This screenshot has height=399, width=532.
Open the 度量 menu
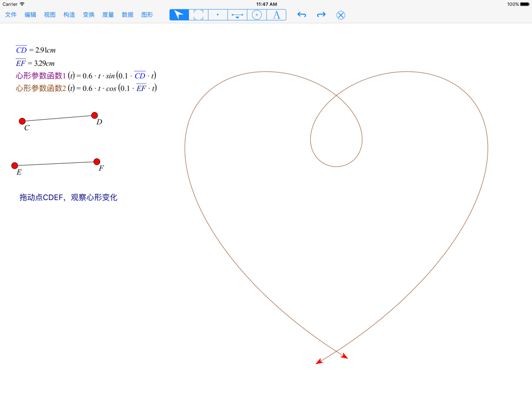coord(108,15)
